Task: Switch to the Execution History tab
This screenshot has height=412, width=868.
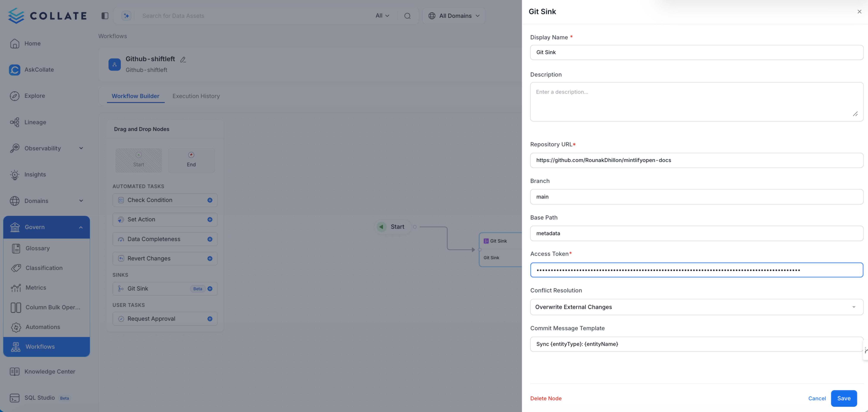Action: coord(196,96)
